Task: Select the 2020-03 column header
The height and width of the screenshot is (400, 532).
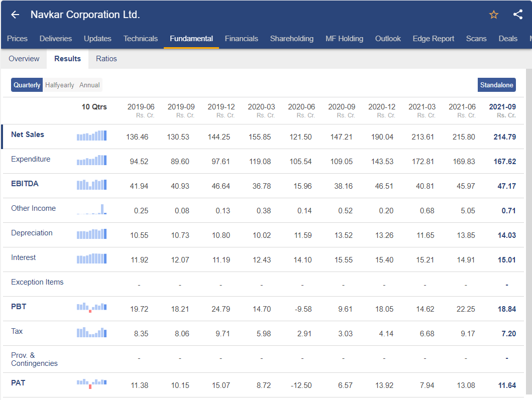Action: click(x=261, y=110)
